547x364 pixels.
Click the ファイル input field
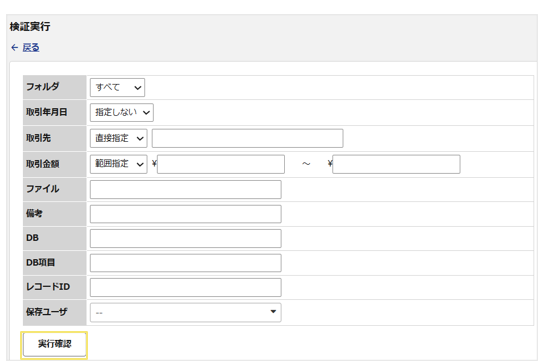[x=186, y=190]
